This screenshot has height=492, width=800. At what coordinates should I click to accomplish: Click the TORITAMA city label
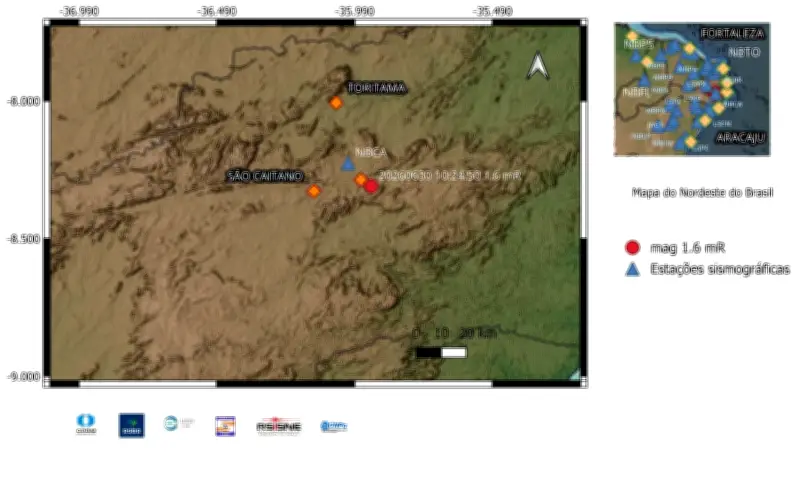tap(377, 88)
